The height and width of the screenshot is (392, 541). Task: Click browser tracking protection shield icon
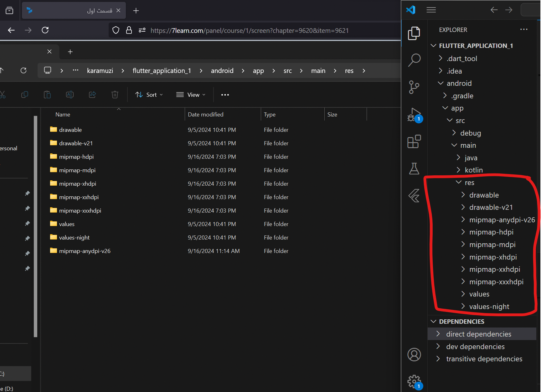pyautogui.click(x=116, y=30)
